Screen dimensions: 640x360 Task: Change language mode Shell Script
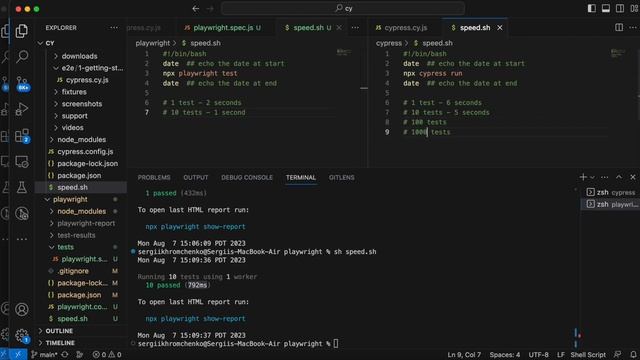tap(588, 355)
